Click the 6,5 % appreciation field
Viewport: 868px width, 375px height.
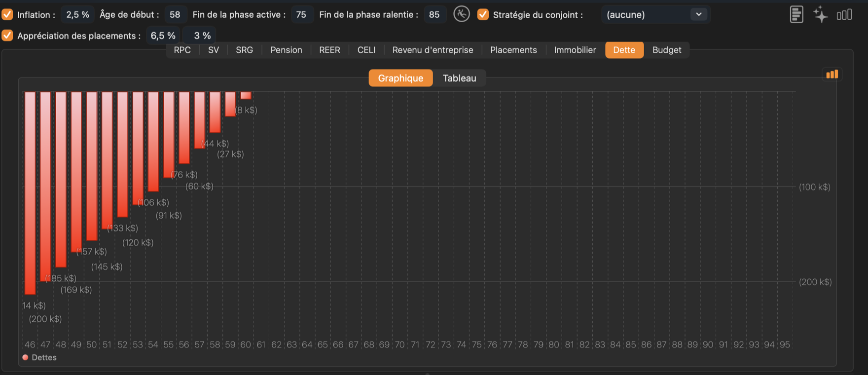tap(163, 36)
